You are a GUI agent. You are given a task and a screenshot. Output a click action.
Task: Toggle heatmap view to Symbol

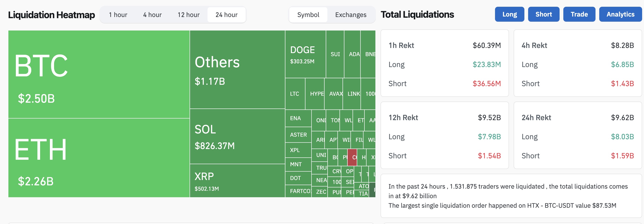pos(308,15)
